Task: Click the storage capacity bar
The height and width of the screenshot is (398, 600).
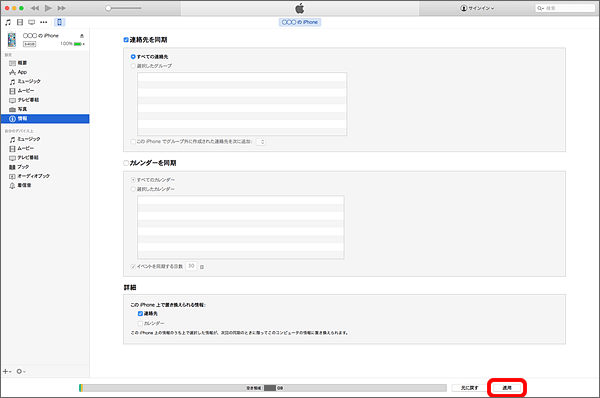Action: click(x=262, y=388)
